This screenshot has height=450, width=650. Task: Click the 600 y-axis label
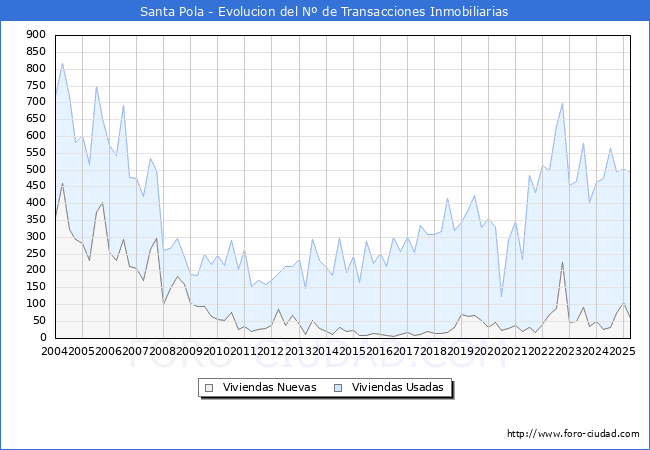click(x=36, y=136)
